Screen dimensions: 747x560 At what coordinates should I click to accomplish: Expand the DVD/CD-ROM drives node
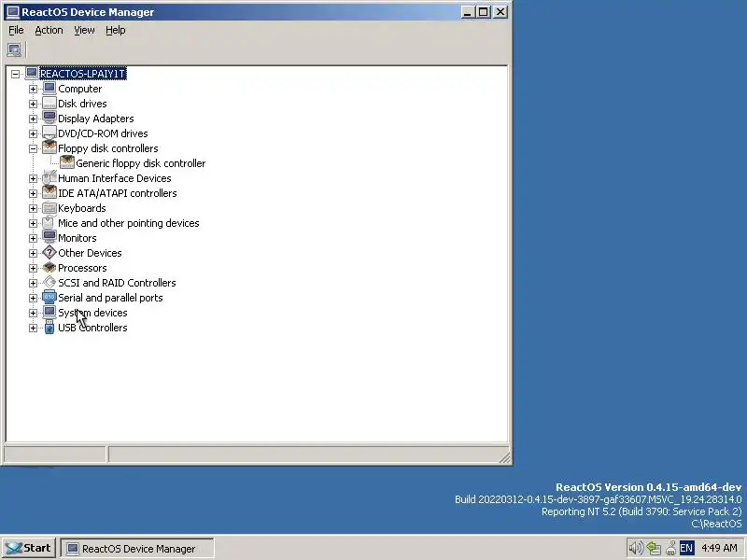(x=33, y=133)
